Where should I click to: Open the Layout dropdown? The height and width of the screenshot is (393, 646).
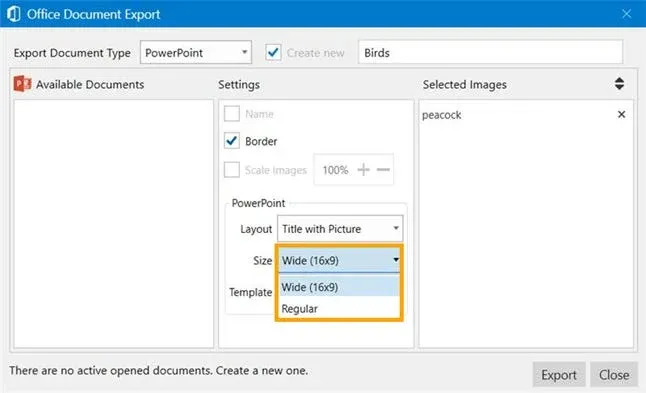click(340, 228)
